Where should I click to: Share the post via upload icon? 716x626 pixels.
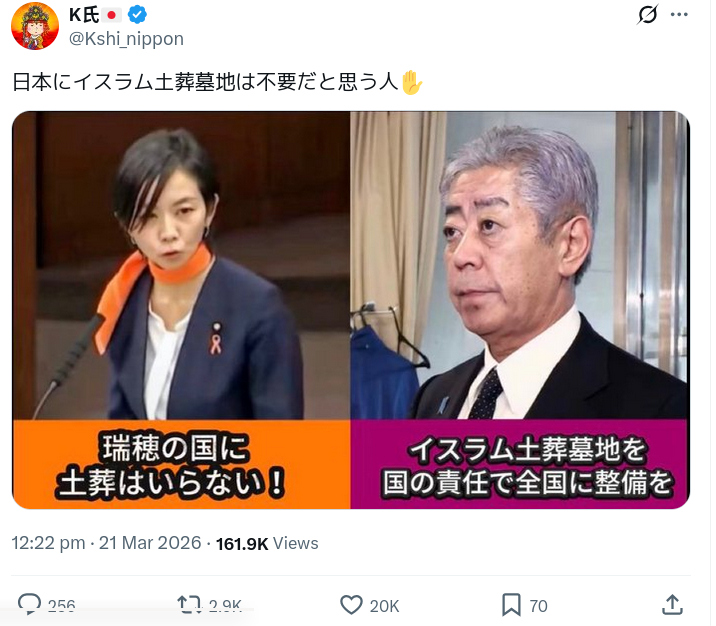(x=672, y=605)
